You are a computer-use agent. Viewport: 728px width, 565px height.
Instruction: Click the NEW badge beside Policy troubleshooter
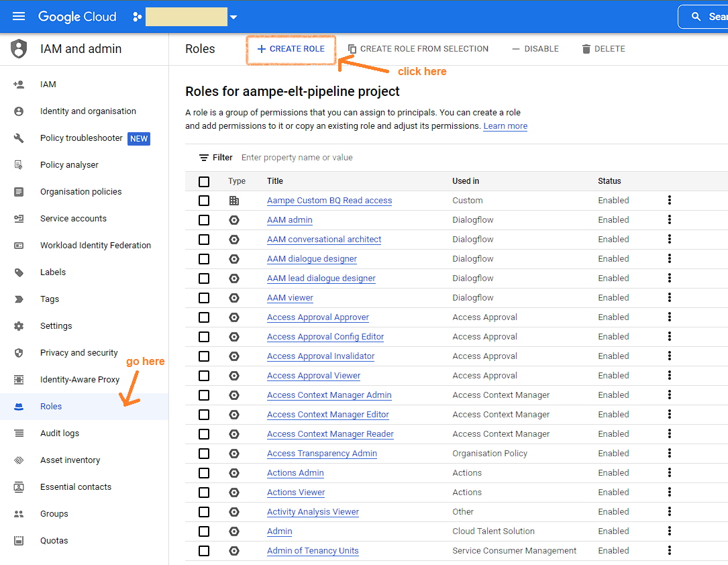point(139,139)
